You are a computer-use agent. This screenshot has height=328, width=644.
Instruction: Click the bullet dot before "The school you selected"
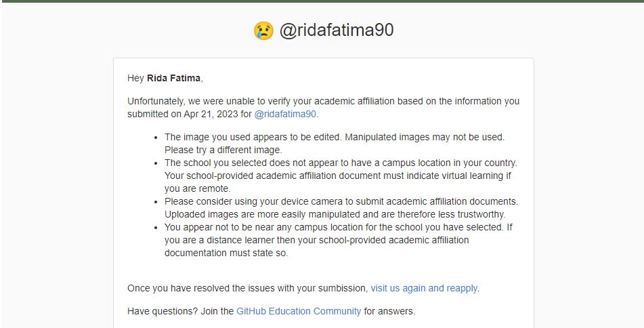[x=156, y=163]
